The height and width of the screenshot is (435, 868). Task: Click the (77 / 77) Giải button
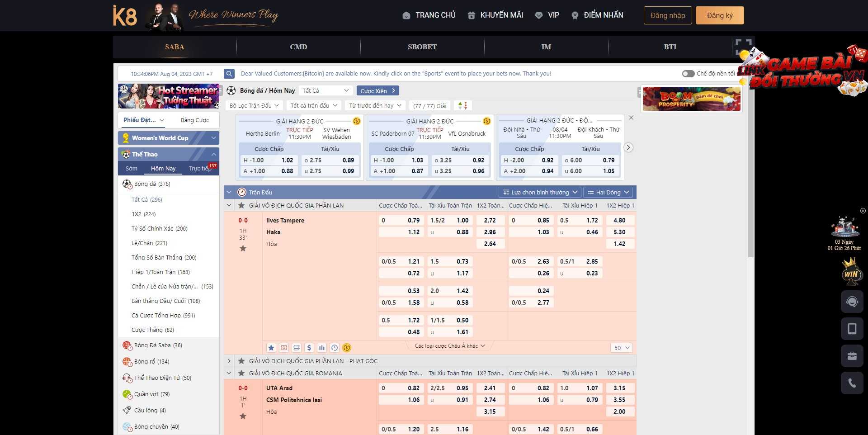point(429,105)
